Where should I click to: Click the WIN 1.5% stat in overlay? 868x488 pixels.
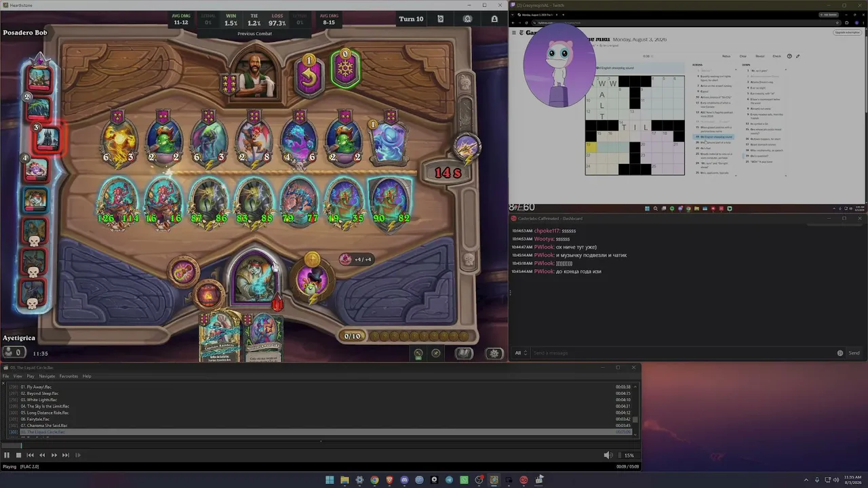(231, 20)
